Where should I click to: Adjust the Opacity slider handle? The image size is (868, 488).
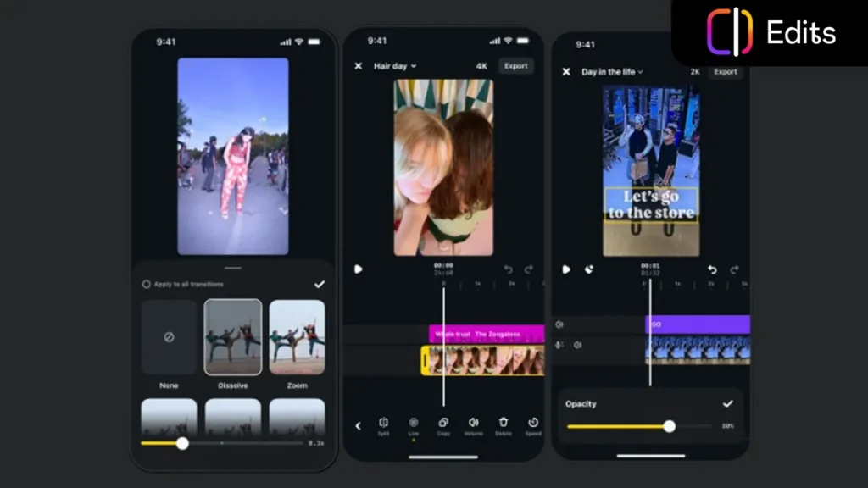[670, 426]
